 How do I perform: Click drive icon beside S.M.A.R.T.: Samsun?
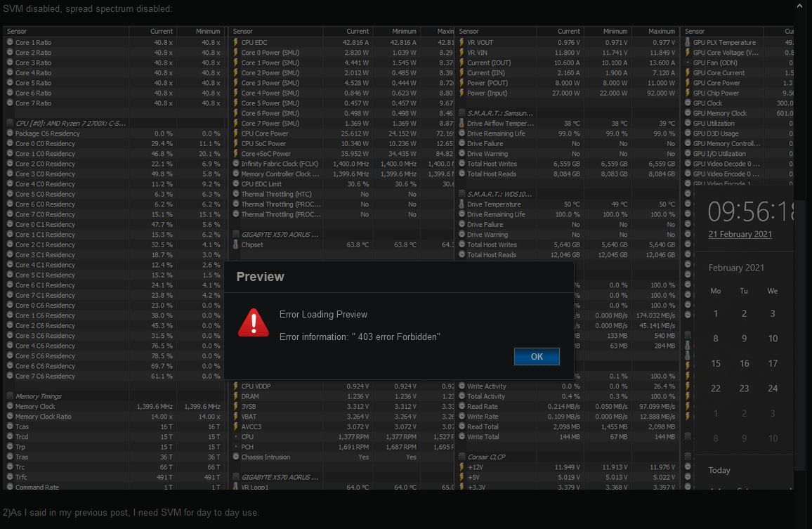pos(461,113)
